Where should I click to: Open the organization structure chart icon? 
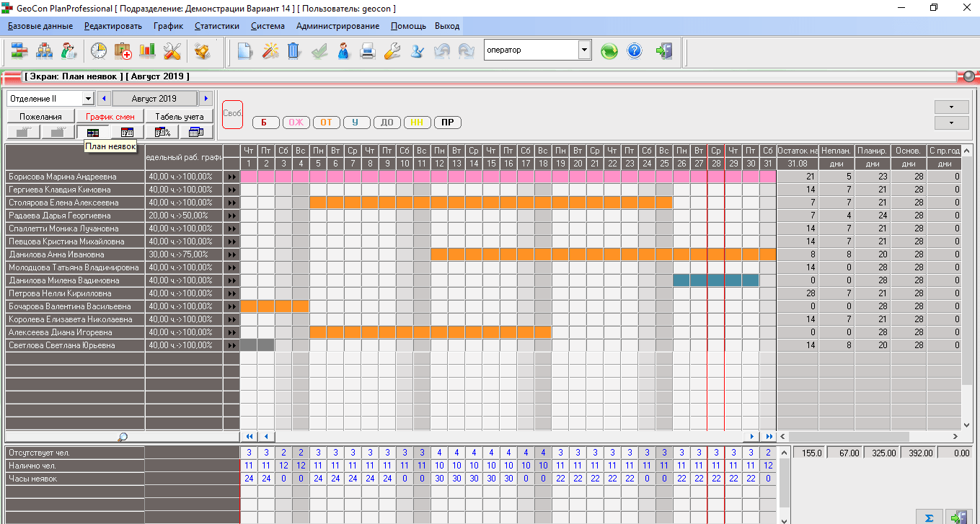[45, 51]
